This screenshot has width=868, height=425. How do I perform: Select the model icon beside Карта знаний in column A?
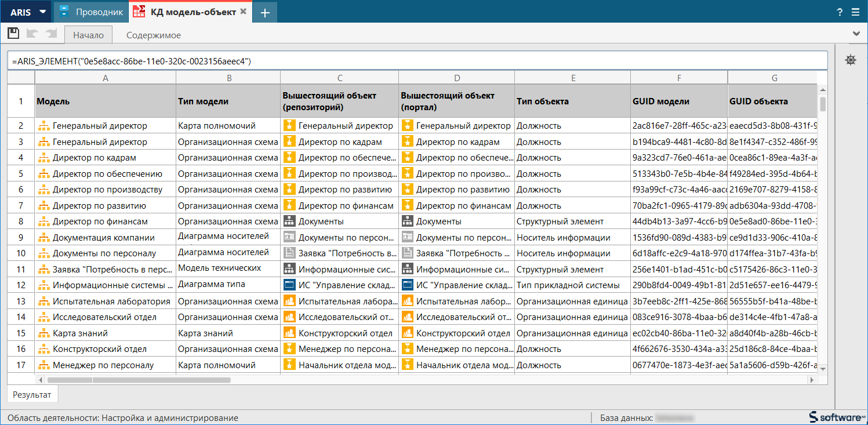[x=43, y=333]
